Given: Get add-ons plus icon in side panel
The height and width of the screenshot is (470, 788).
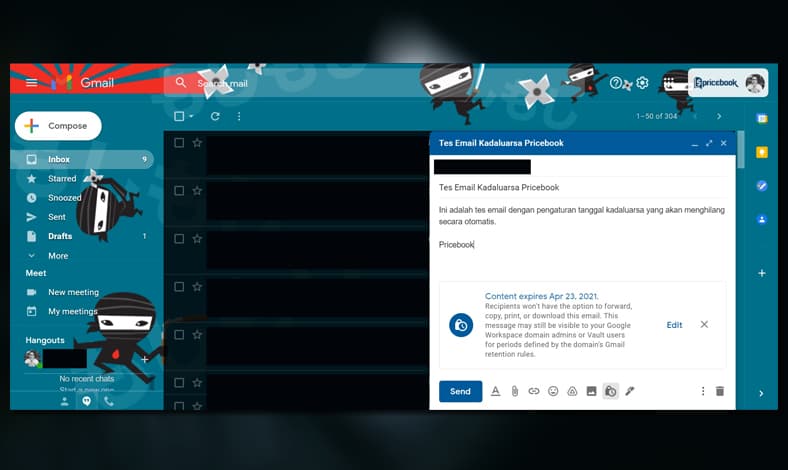Looking at the screenshot, I should (x=762, y=273).
